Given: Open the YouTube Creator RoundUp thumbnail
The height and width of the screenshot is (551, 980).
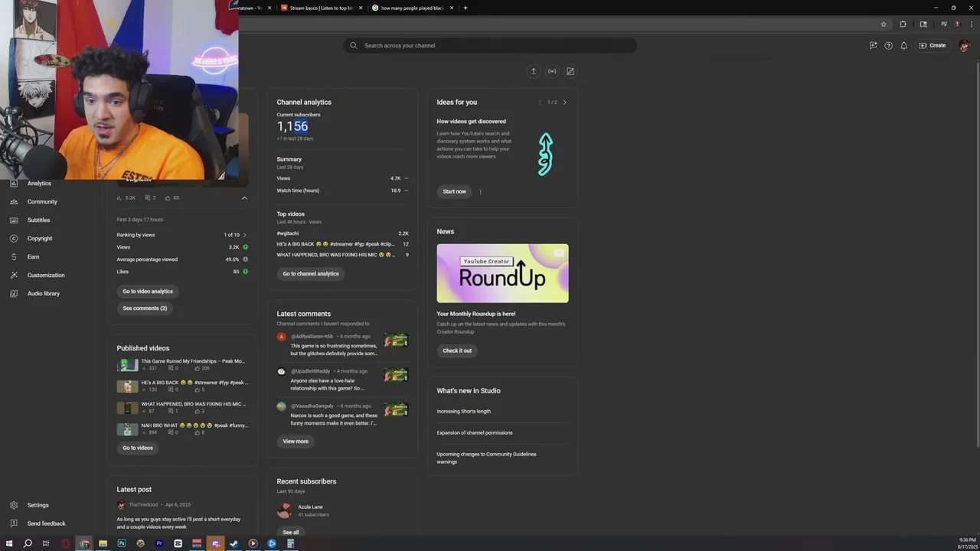Looking at the screenshot, I should pyautogui.click(x=502, y=273).
